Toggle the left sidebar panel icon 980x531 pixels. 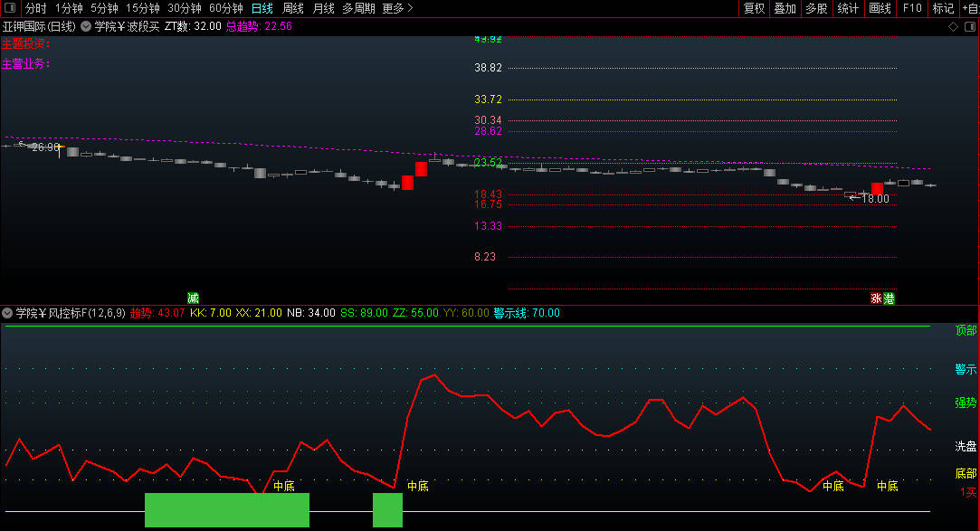click(10, 8)
